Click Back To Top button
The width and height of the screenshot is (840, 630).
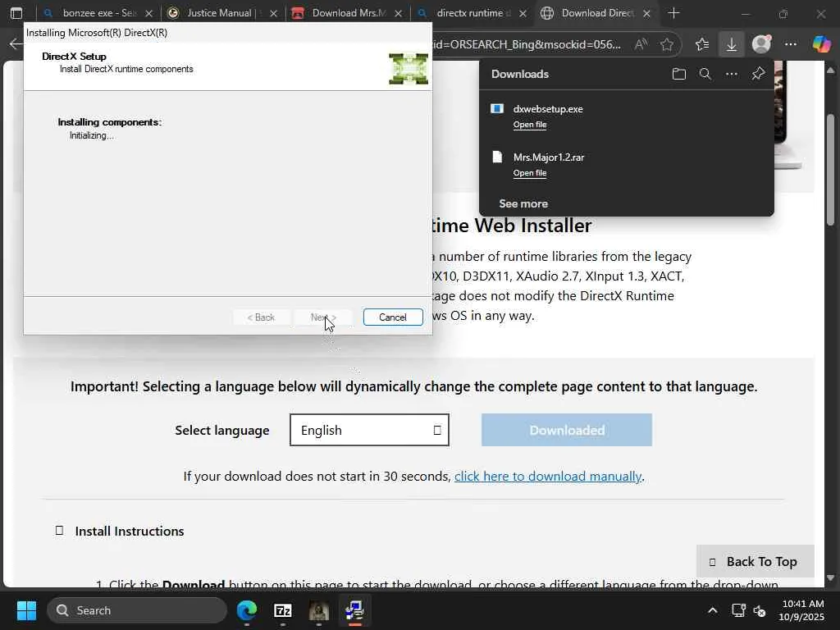tap(755, 561)
